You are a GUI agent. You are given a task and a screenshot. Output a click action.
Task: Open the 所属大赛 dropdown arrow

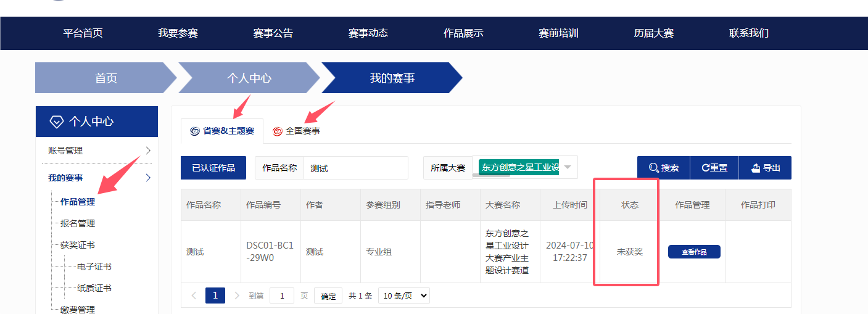point(568,167)
